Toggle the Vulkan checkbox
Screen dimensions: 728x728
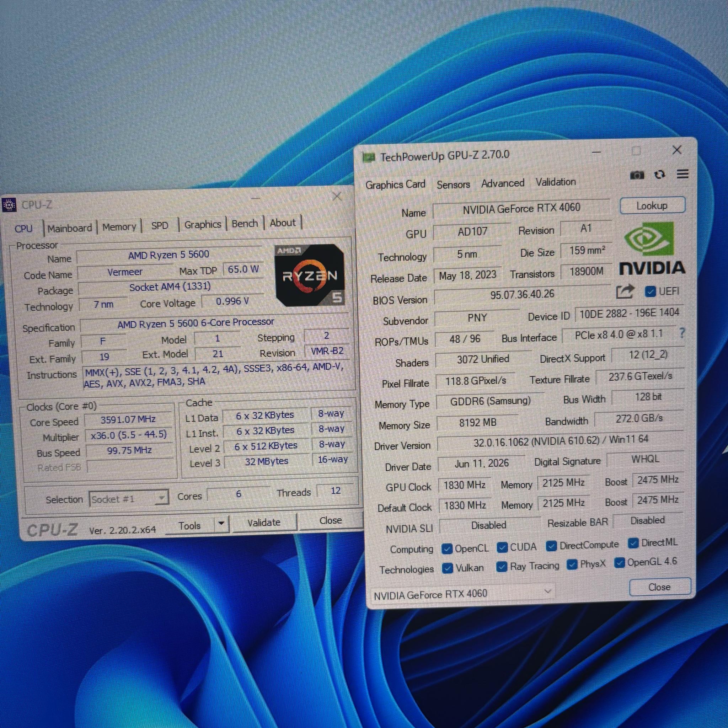(x=447, y=568)
